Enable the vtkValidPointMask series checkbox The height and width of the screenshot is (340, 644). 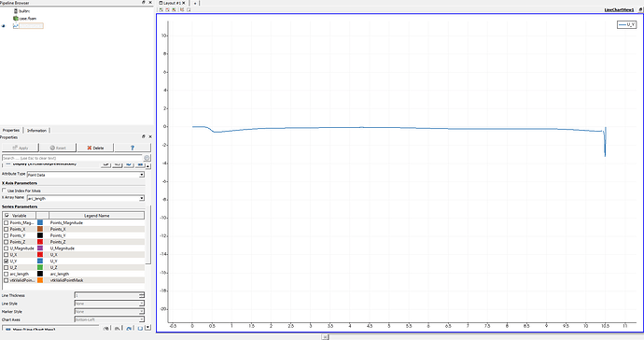tap(7, 280)
